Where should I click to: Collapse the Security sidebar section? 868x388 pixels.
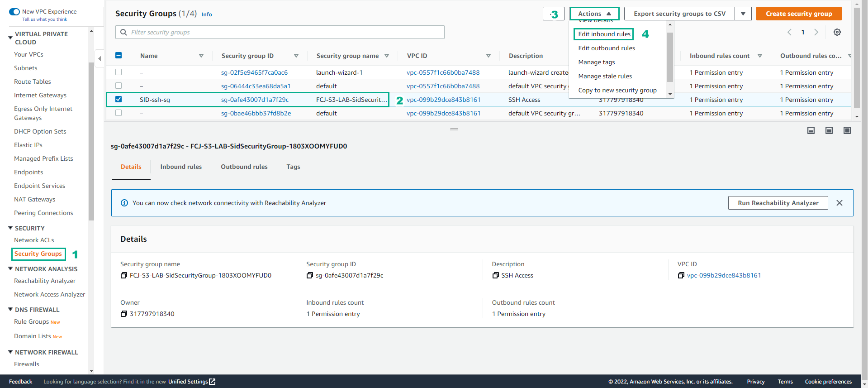[x=10, y=228]
